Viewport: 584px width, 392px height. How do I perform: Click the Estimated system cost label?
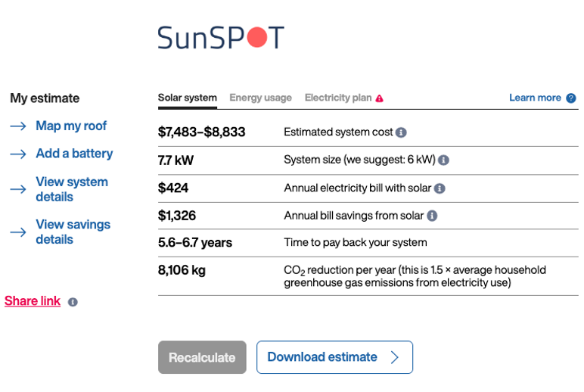pos(338,132)
